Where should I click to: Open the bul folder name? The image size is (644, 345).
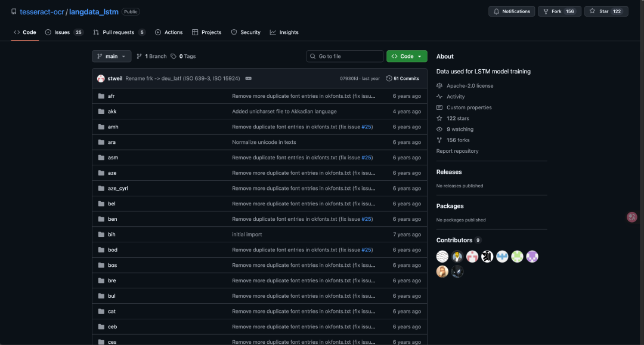coord(112,296)
